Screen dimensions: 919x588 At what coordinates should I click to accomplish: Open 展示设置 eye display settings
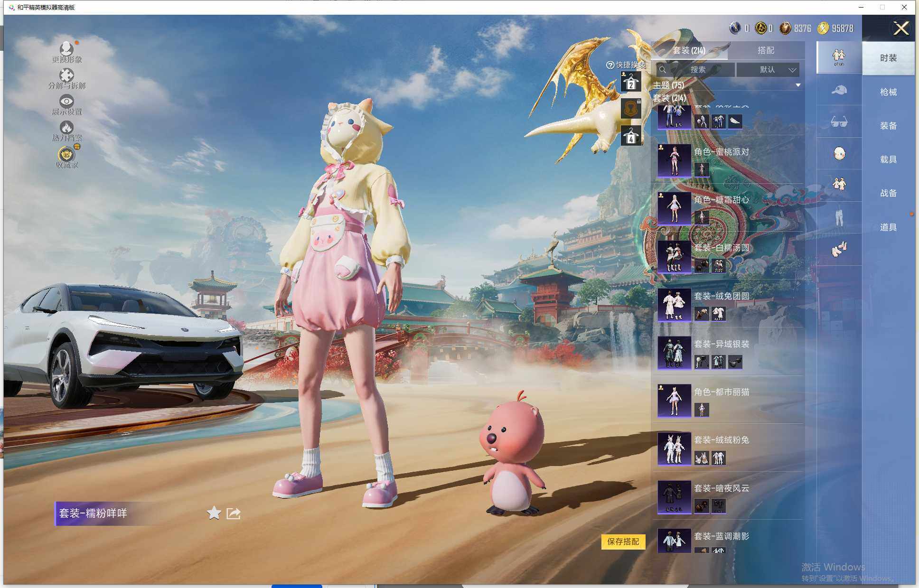[x=66, y=102]
